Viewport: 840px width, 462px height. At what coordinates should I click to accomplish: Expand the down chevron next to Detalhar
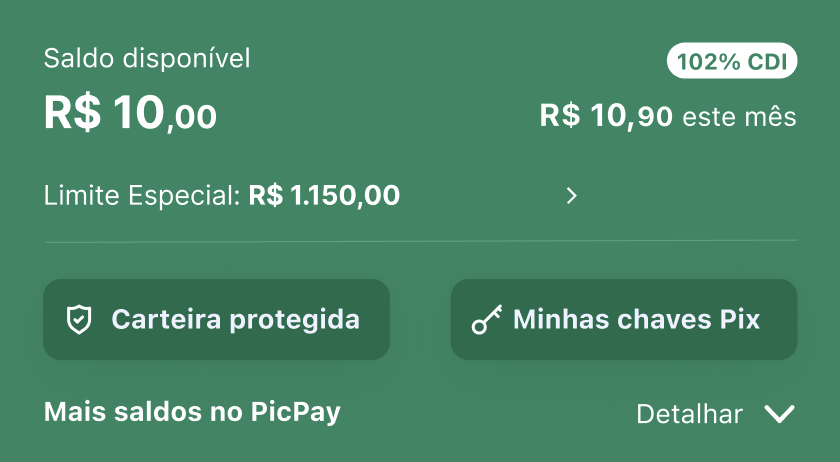point(779,414)
